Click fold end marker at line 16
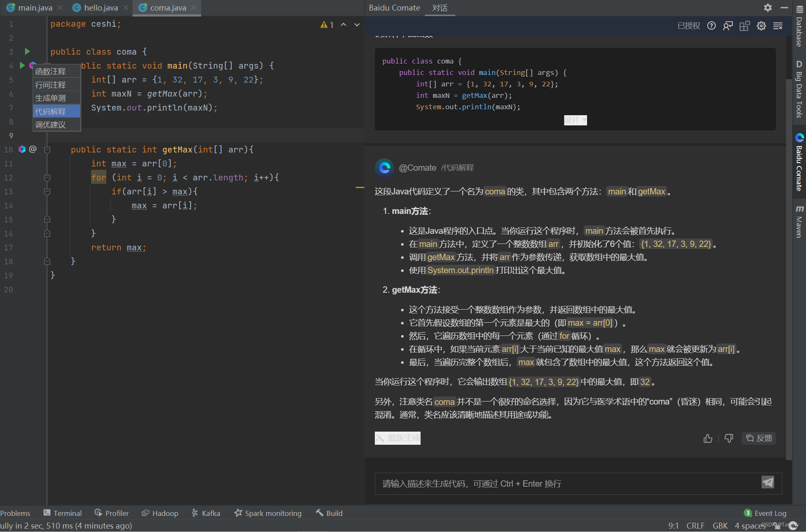 pos(47,233)
